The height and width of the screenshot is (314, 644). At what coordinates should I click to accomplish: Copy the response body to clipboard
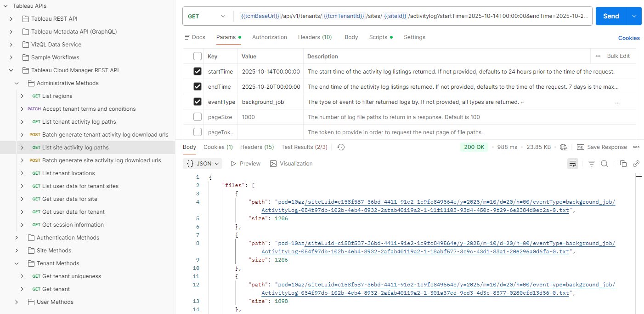[x=622, y=163]
